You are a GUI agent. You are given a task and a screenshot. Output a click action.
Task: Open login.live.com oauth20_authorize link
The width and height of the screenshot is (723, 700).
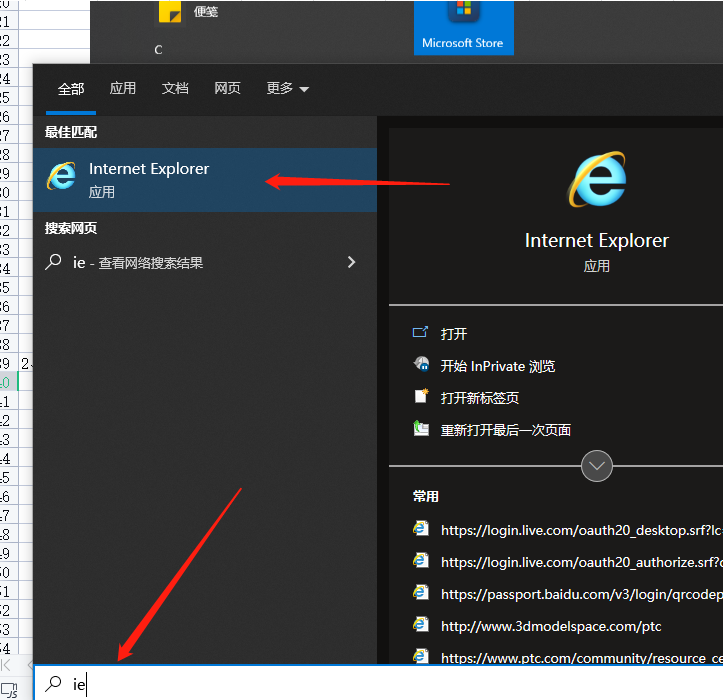click(581, 562)
